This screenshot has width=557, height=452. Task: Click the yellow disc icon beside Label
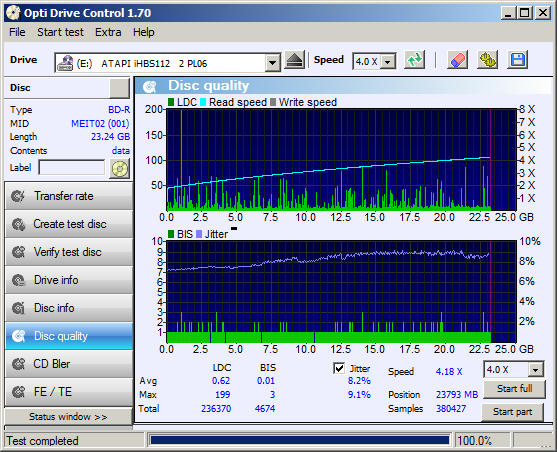[120, 168]
